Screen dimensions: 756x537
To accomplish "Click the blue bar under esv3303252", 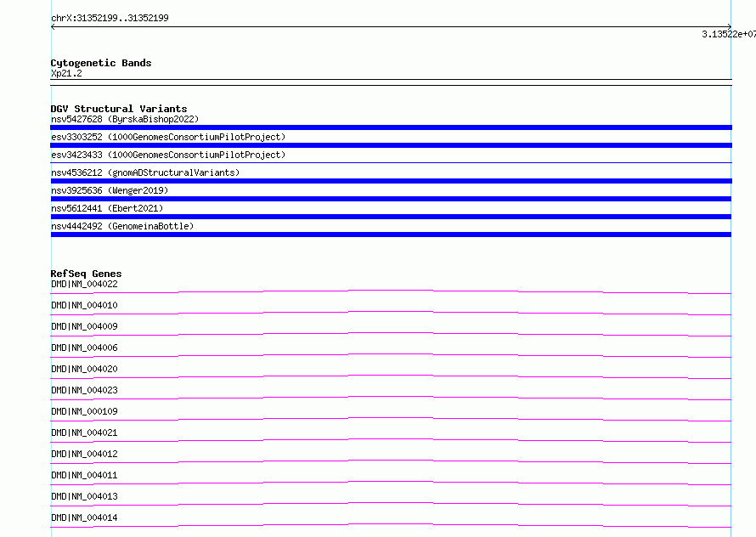I will (391, 145).
